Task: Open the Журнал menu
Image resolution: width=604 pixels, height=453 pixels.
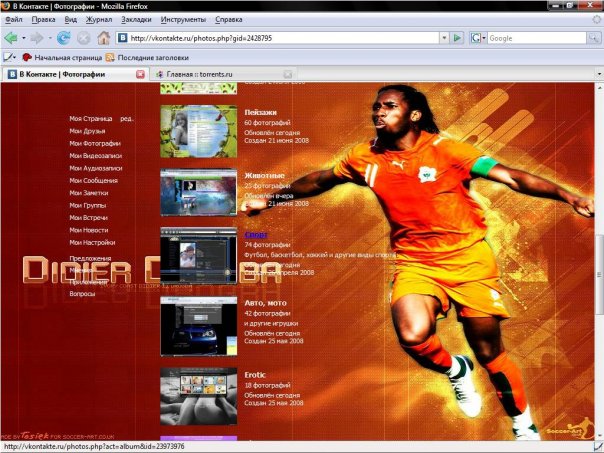Action: [99, 19]
